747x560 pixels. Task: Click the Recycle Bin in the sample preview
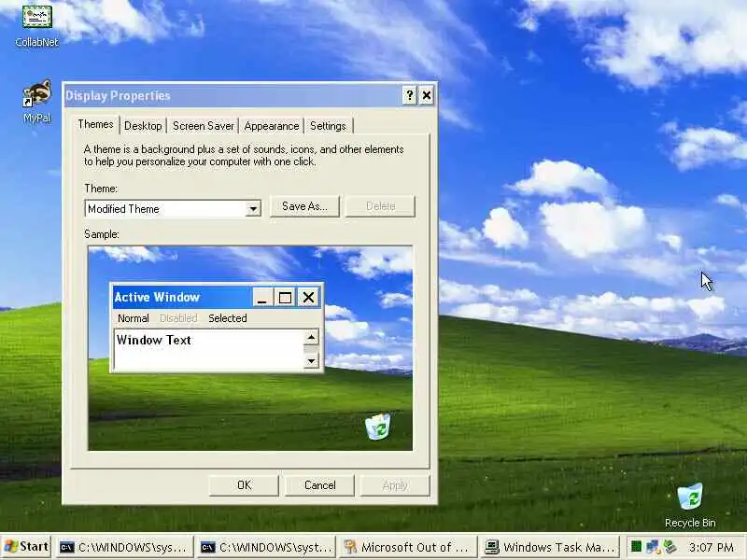click(378, 427)
